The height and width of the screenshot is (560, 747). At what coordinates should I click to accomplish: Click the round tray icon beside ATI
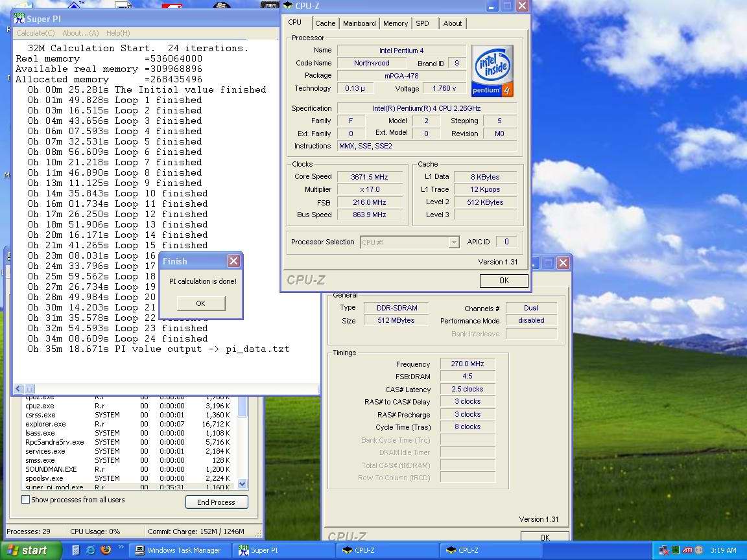699,550
